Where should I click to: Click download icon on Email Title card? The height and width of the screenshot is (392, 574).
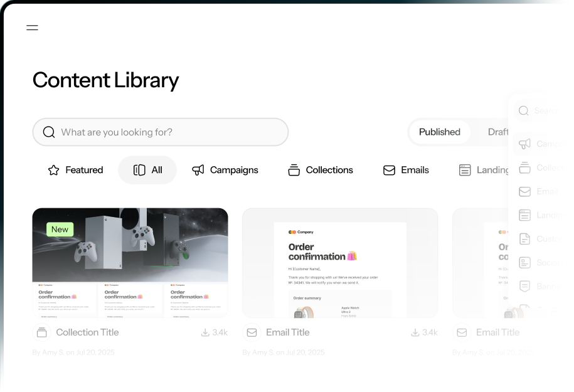click(x=415, y=332)
